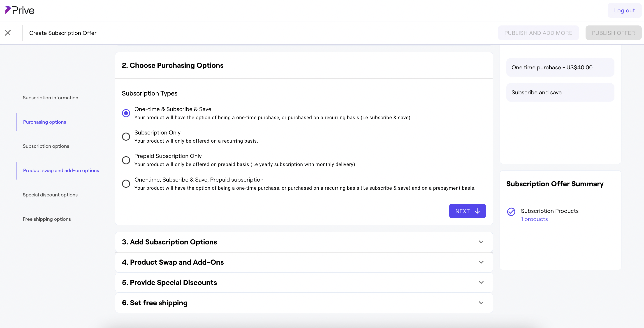Open the 1 products link
Image resolution: width=644 pixels, height=328 pixels.
(534, 219)
